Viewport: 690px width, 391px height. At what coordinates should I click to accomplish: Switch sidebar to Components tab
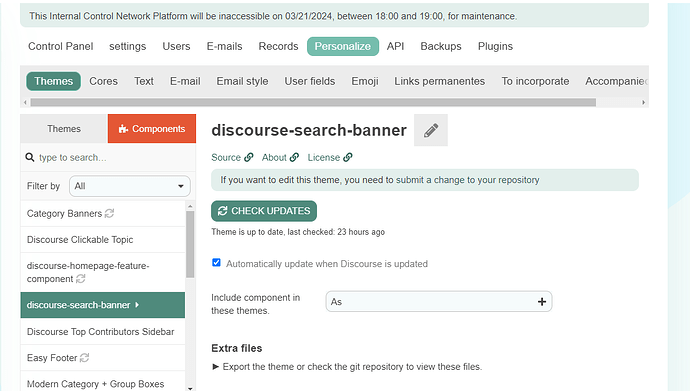(x=152, y=129)
